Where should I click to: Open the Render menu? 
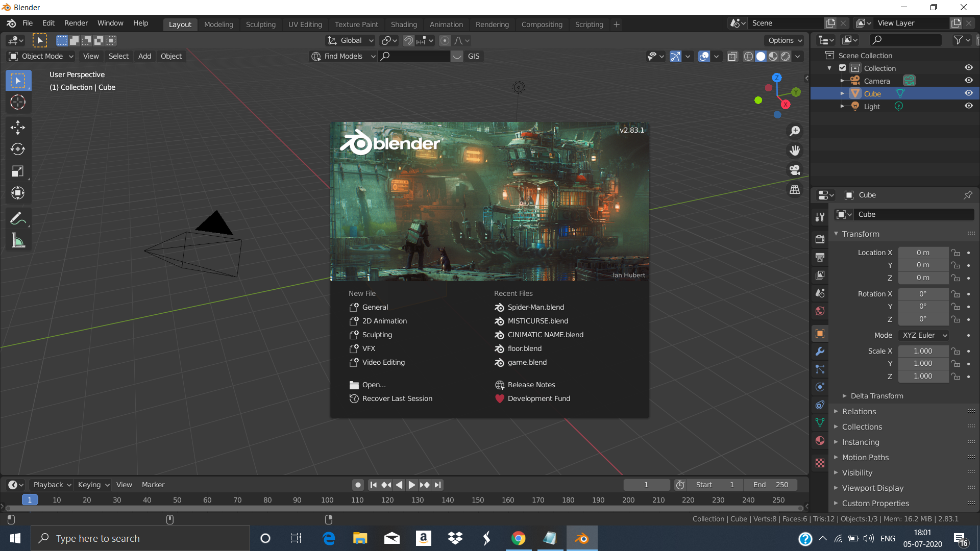(x=76, y=23)
